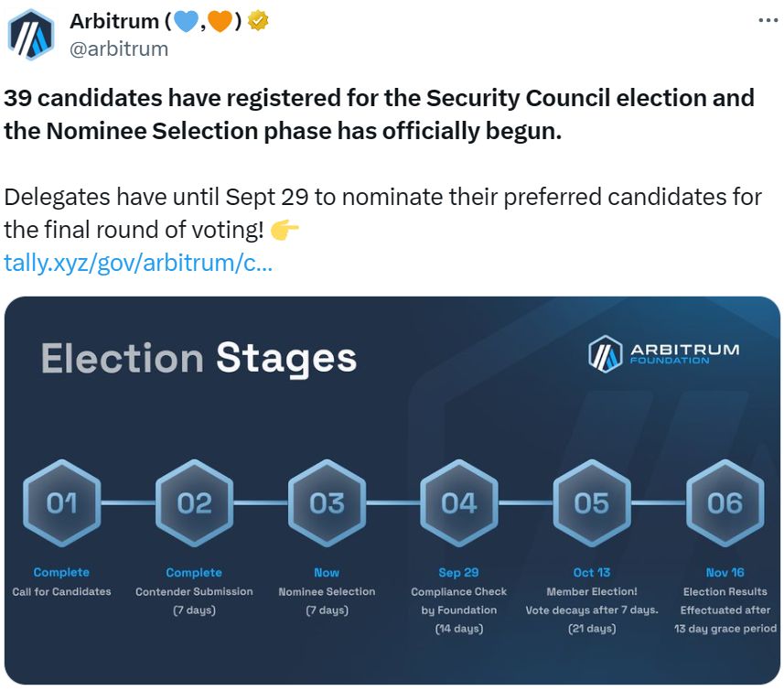Click the 06 hexagon stage icon
The image size is (784, 691).
pos(725,502)
